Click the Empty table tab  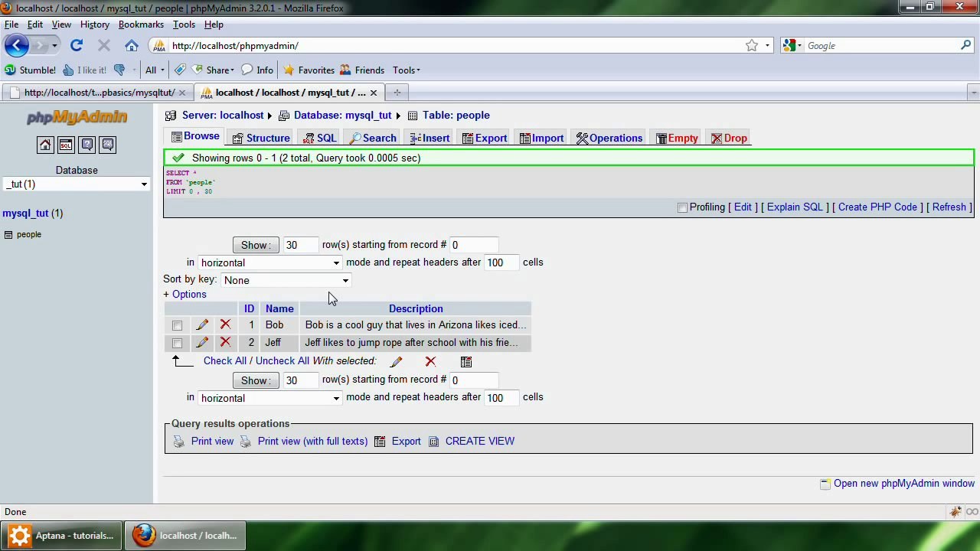pos(677,139)
